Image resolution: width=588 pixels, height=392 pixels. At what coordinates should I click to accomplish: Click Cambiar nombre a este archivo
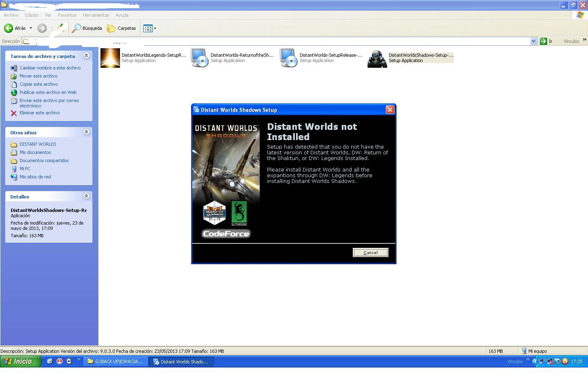pos(50,68)
